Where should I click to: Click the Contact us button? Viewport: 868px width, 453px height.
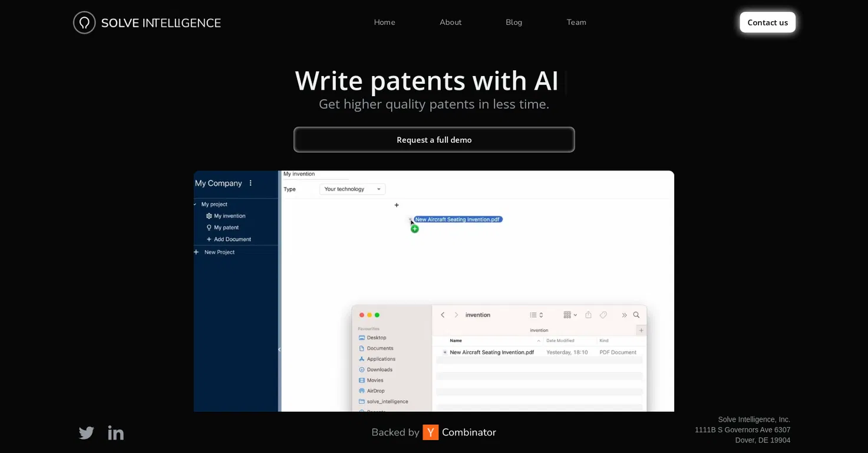768,22
